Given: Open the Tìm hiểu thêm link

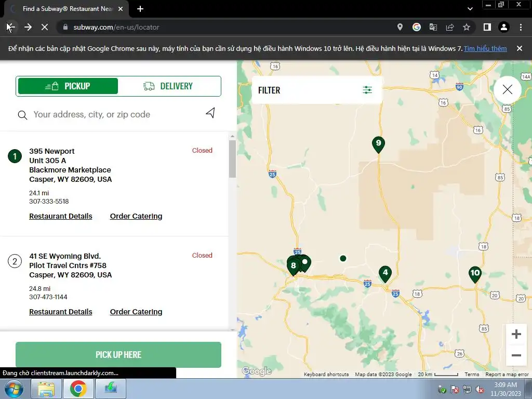Looking at the screenshot, I should click(485, 48).
